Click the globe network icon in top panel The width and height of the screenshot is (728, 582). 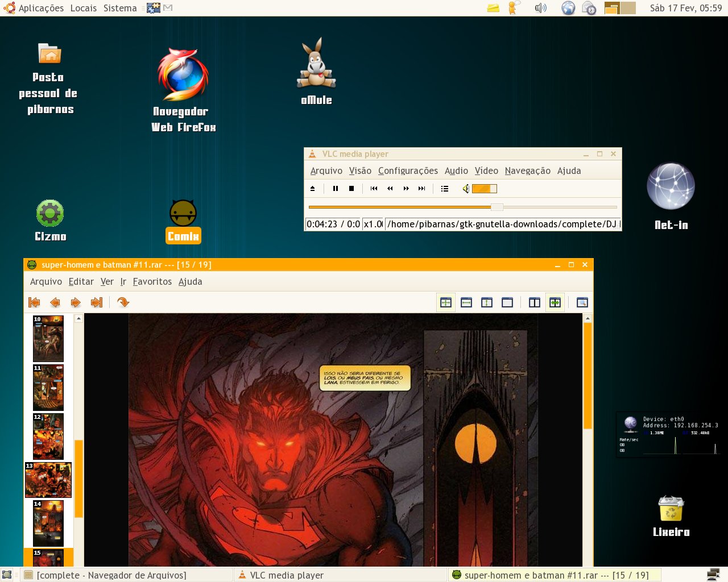click(568, 8)
